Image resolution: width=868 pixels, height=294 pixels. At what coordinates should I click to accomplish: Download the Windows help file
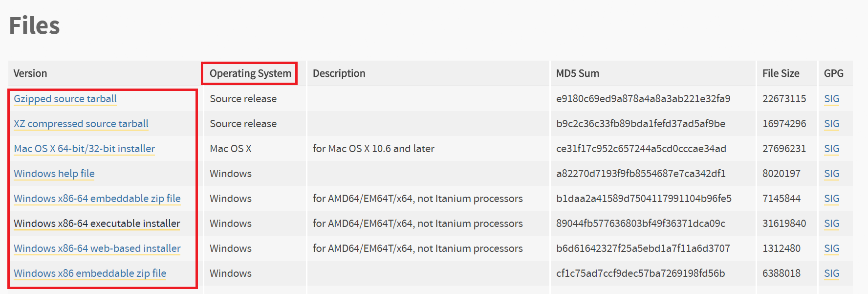click(x=54, y=174)
